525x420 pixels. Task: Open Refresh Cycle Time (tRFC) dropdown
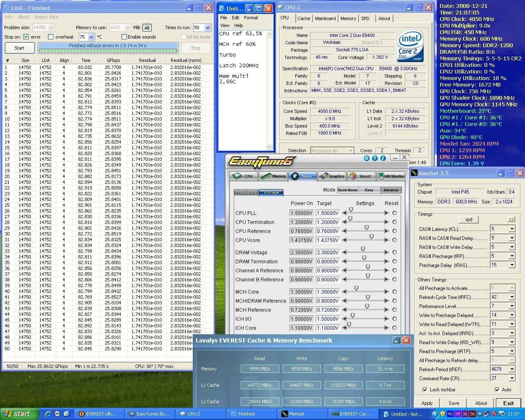(511, 297)
